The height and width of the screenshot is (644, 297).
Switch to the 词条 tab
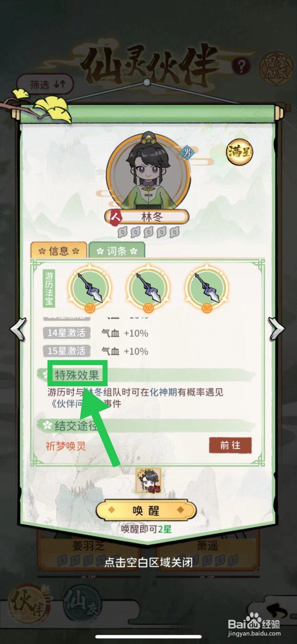(x=117, y=250)
